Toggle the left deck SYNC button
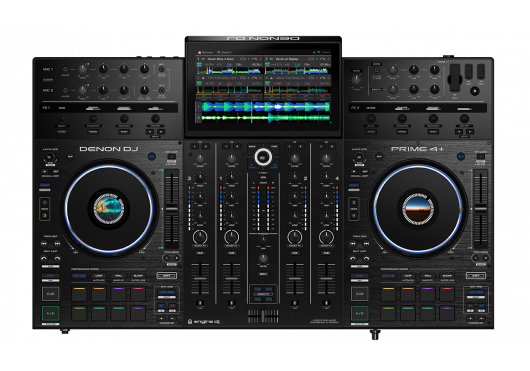 pyautogui.click(x=50, y=276)
